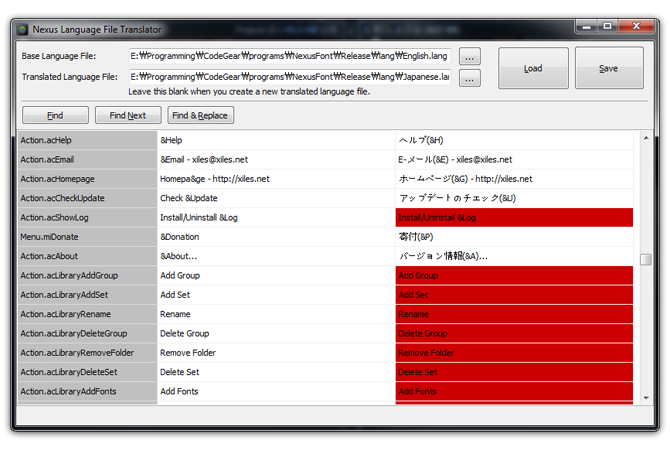
Task: Edit the translated About (&A)... cell
Action: [x=514, y=256]
